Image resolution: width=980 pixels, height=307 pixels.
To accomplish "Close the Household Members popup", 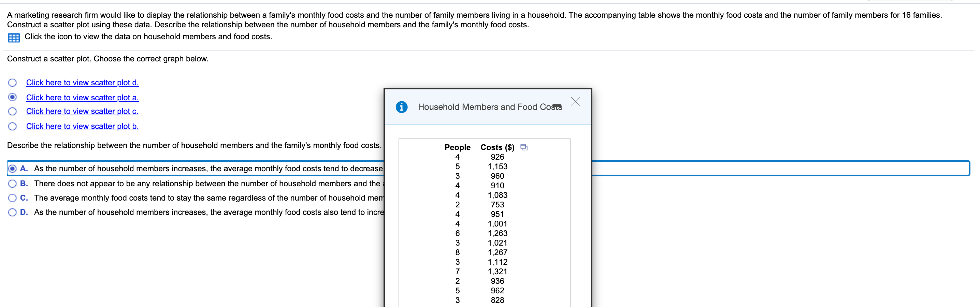I will point(575,102).
